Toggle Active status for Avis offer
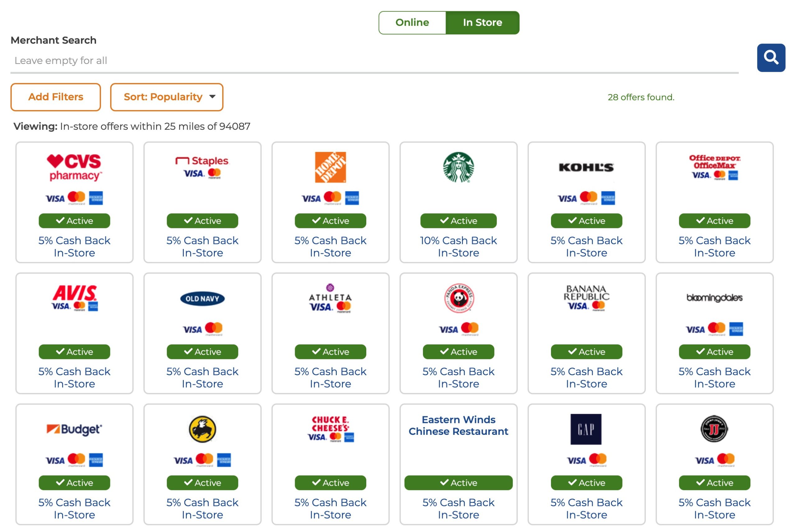 74,352
